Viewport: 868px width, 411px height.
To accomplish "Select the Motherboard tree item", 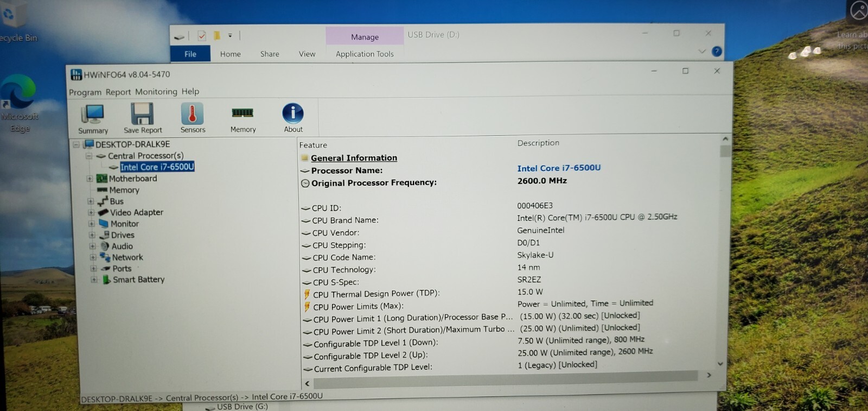I will pyautogui.click(x=133, y=179).
